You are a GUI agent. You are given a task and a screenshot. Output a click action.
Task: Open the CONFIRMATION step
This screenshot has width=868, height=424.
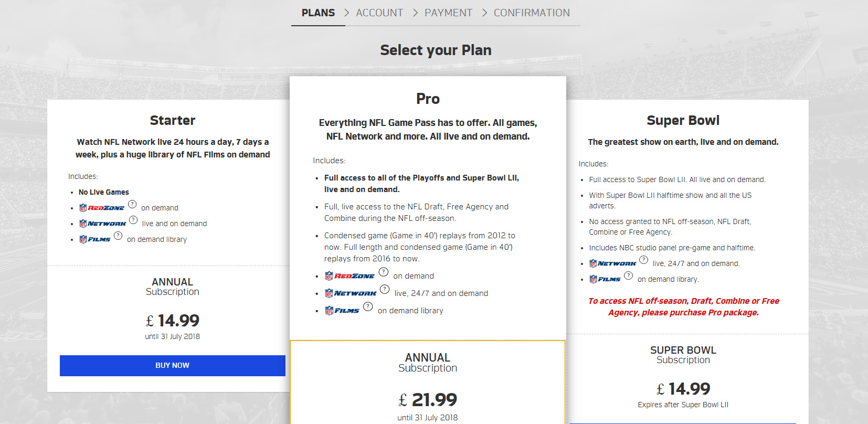coord(532,13)
